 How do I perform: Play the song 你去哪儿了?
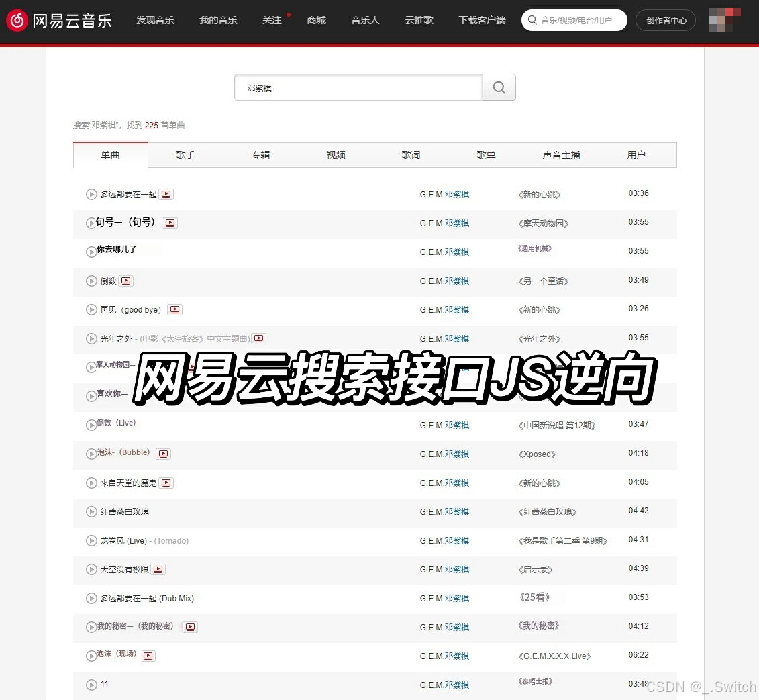pyautogui.click(x=91, y=252)
